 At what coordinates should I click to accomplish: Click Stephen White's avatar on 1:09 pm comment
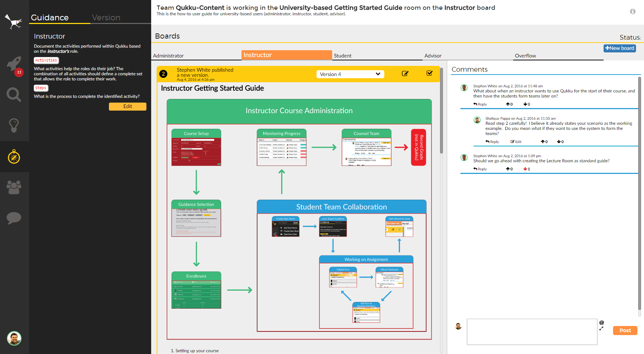click(464, 158)
